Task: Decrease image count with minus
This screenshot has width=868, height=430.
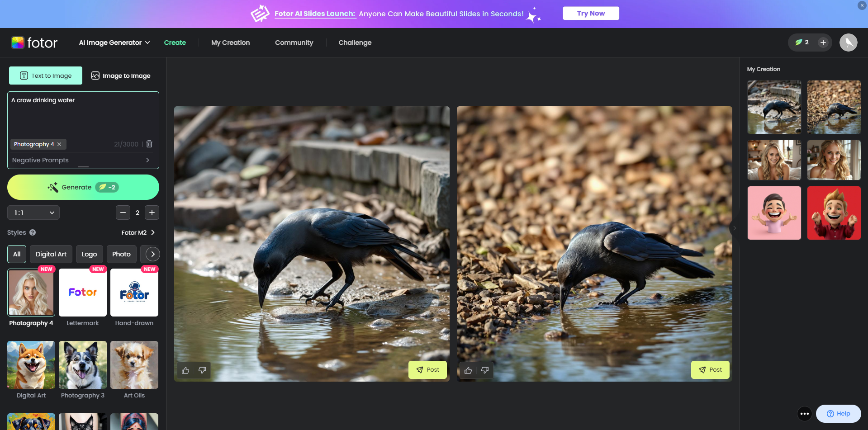Action: [123, 213]
